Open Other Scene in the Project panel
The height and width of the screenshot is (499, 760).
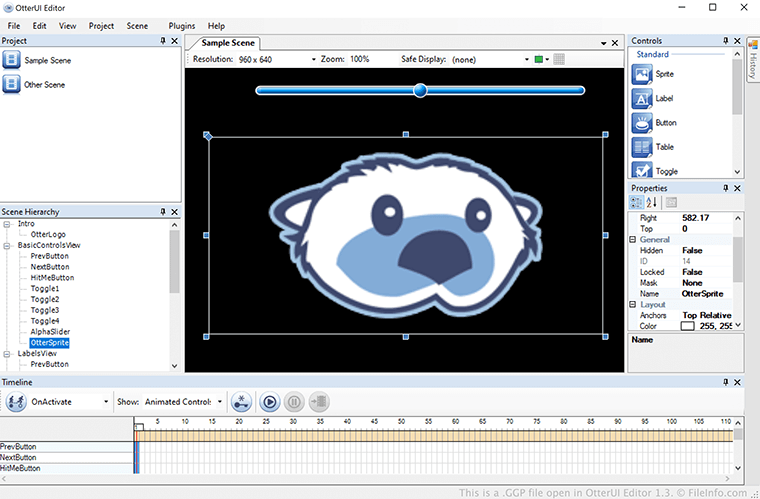45,85
